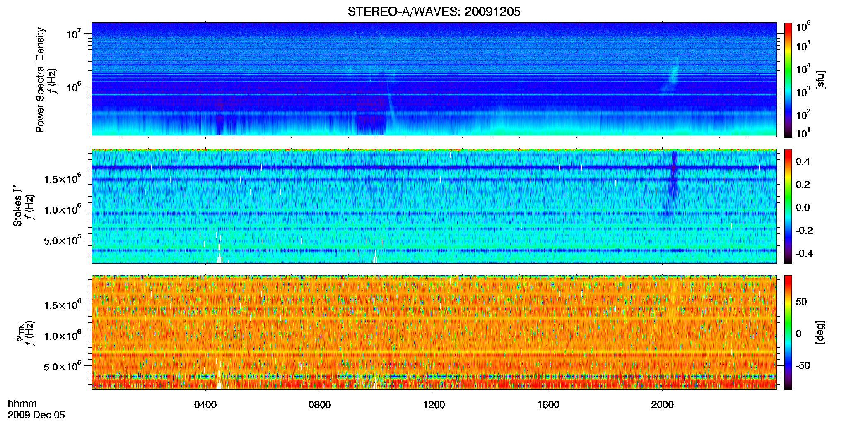Screen dimensions: 868x447
Task: Click the 5.0×10^5 tick of φRTN panel
Action: tap(63, 366)
